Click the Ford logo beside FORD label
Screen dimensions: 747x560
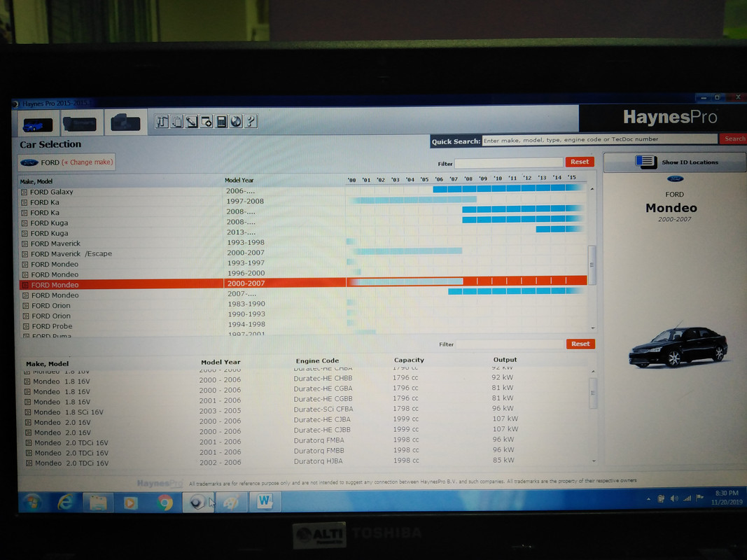pos(29,163)
